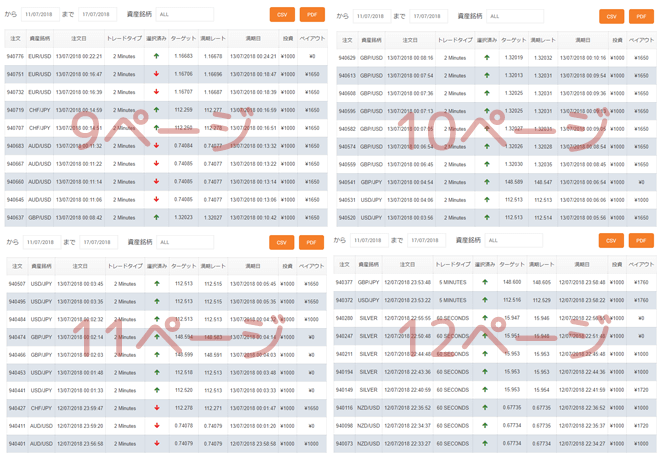Click the red down arrow for order 940401
Image resolution: width=660 pixels, height=460 pixels.
pyautogui.click(x=157, y=443)
